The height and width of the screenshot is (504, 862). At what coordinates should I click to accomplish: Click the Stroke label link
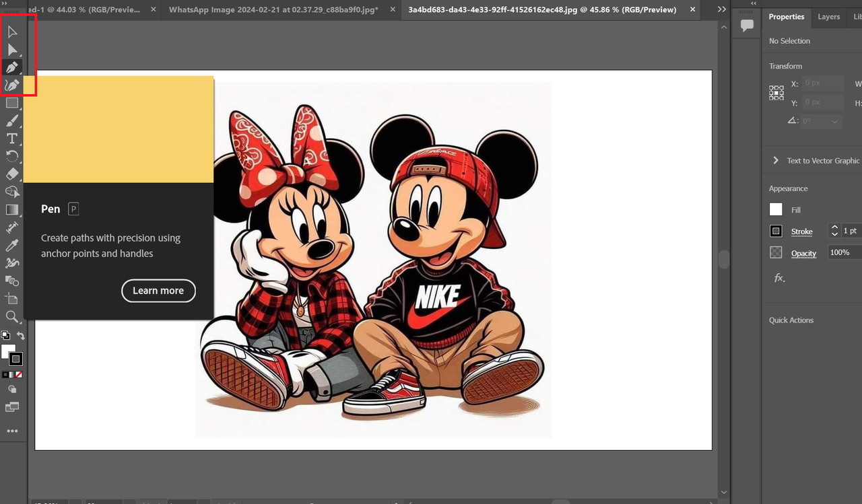point(801,231)
